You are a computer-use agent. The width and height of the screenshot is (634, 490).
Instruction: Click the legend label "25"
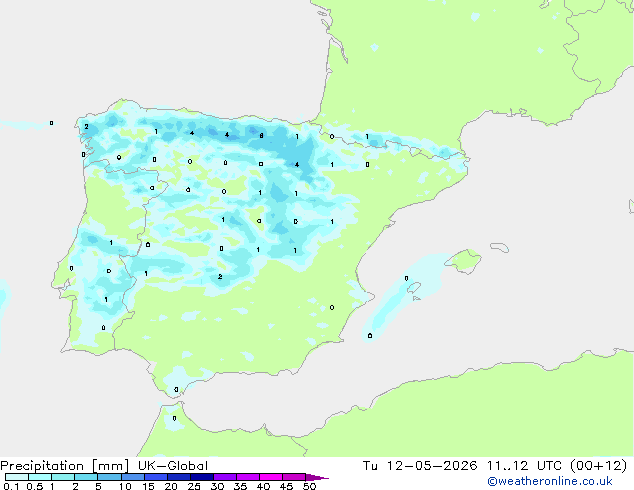[194, 486]
